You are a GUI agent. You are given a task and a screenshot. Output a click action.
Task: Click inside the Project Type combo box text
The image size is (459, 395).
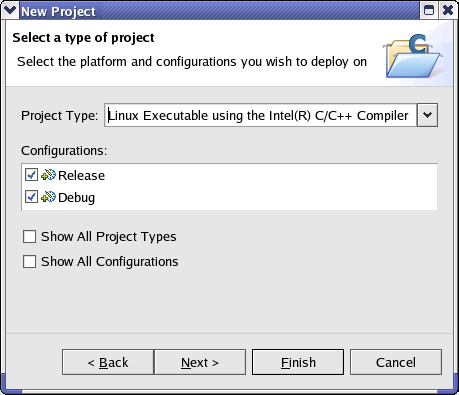[260, 115]
